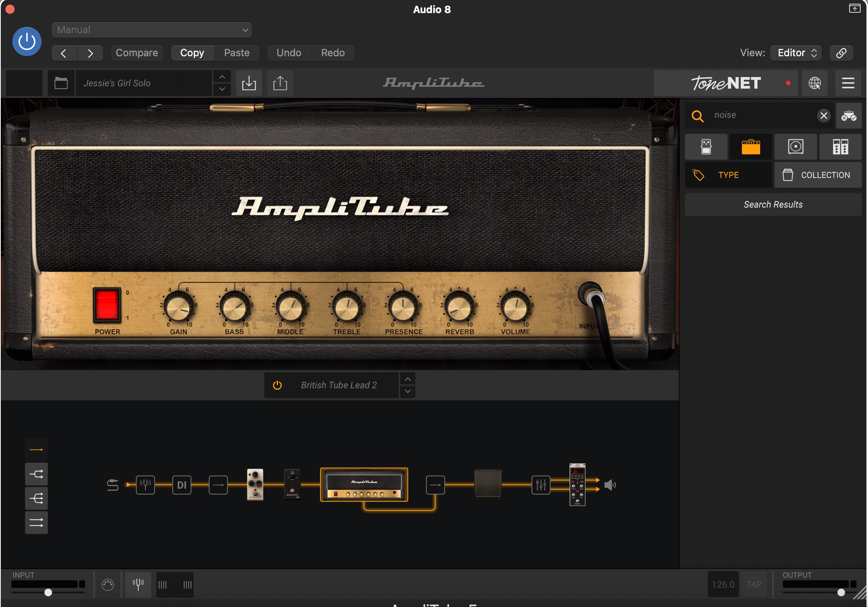Viewport: 868px width, 607px height.
Task: Switch to TYPE filter tab
Action: pyautogui.click(x=728, y=175)
